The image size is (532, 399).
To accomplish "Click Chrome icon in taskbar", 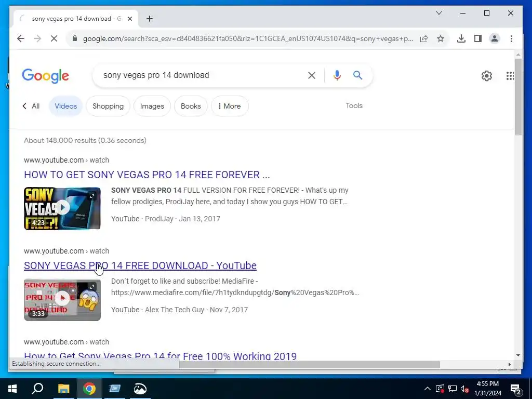I will (x=89, y=389).
